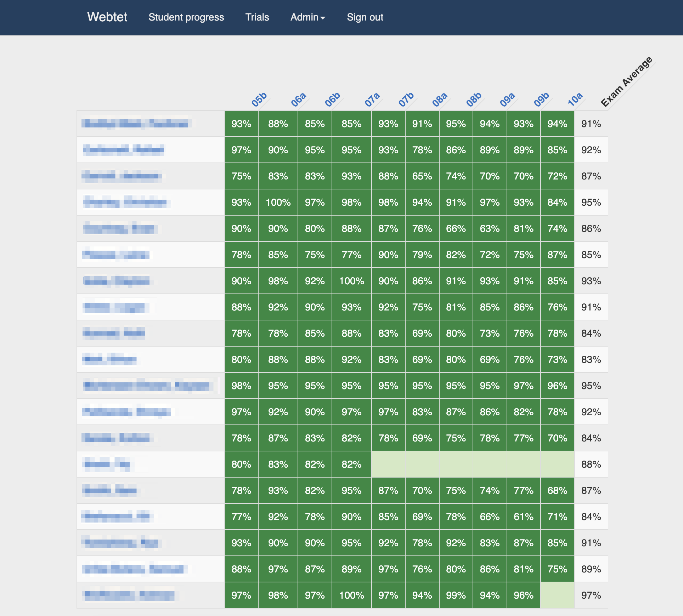Open the name link in the 88% average row
Screen dimensions: 683x616
107,464
